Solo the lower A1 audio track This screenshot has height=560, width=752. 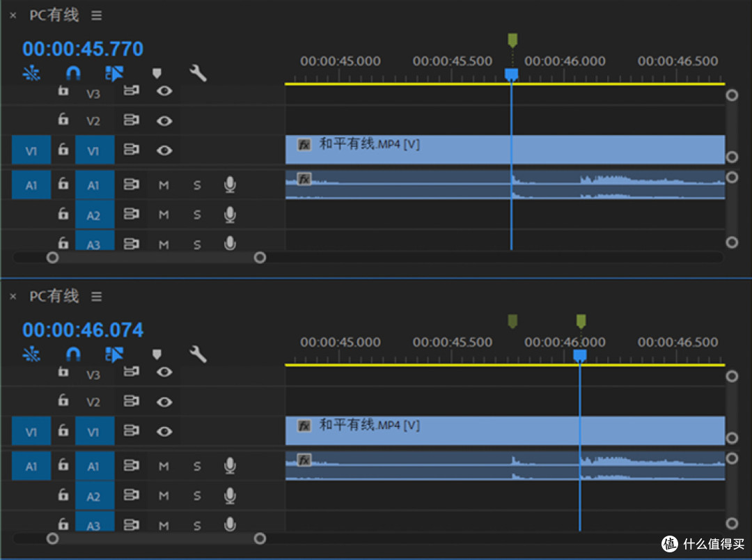click(197, 466)
